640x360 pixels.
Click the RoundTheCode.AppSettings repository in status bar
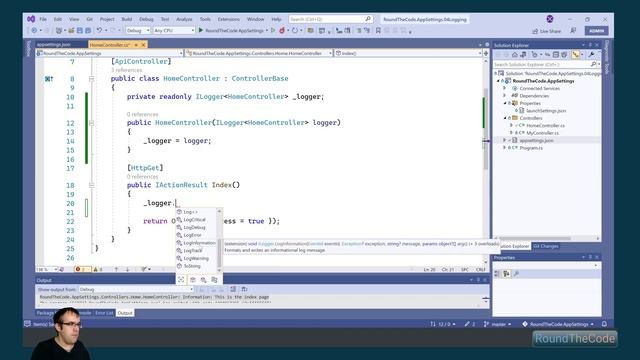coord(559,324)
